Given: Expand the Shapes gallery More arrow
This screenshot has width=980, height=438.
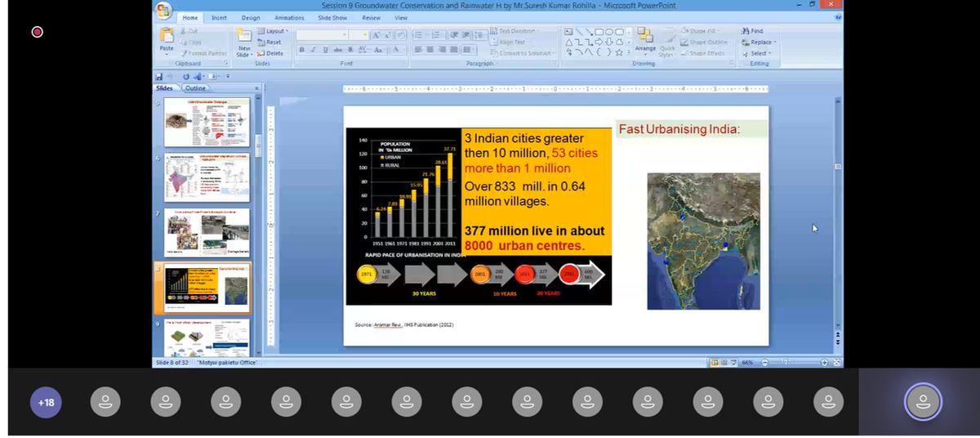Looking at the screenshot, I should click(629, 53).
